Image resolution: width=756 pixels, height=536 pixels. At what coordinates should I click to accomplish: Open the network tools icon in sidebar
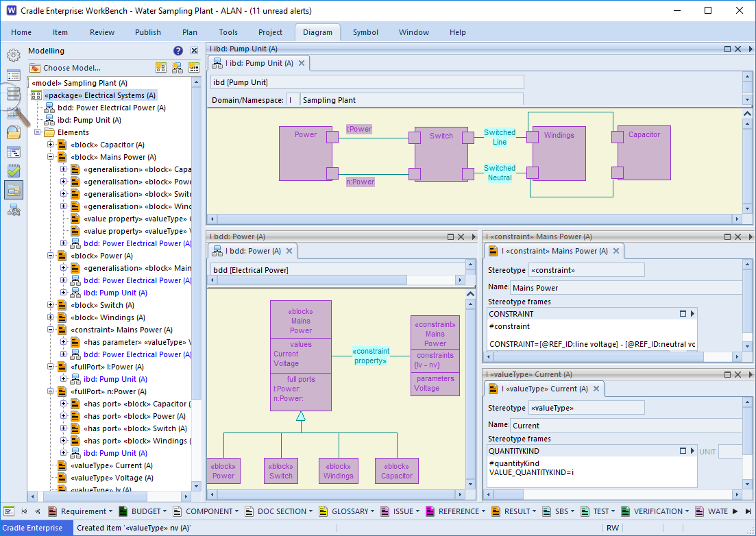point(14,210)
